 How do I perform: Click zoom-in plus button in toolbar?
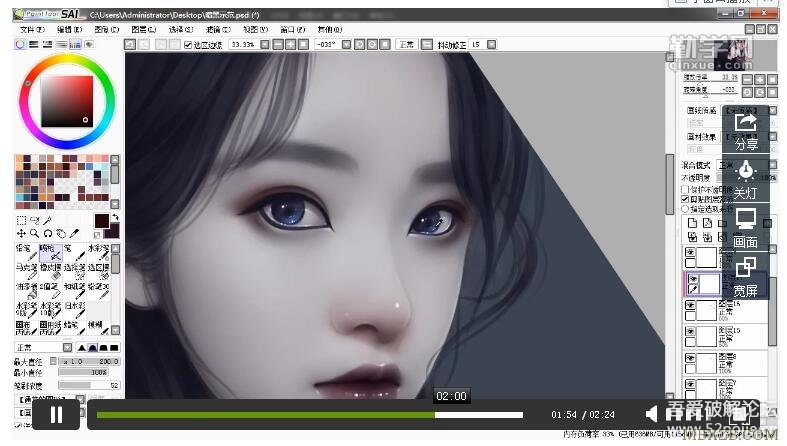pos(291,45)
